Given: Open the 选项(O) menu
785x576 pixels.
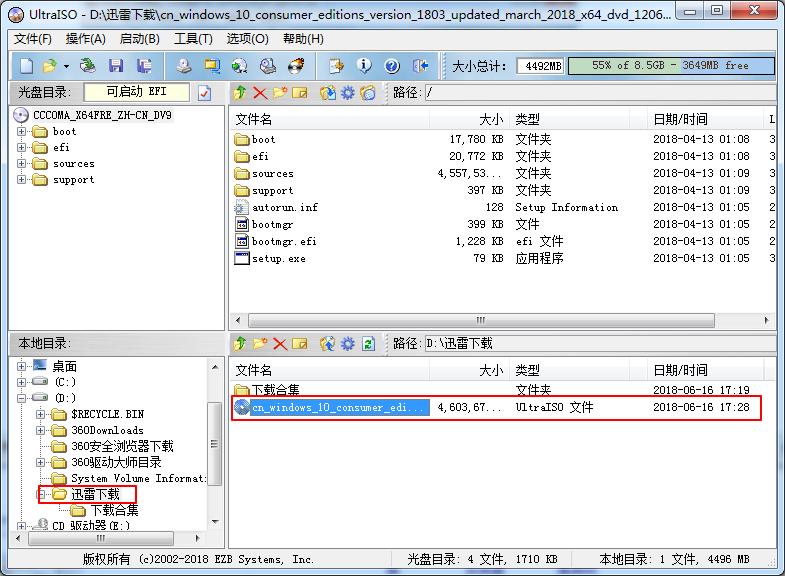Looking at the screenshot, I should click(x=247, y=39).
